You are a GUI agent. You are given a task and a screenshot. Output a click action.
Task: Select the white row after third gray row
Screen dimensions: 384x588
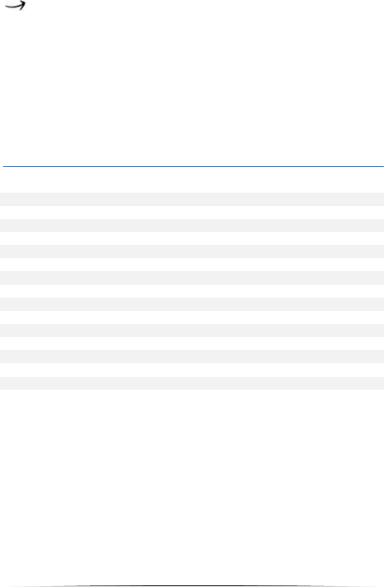pos(192,265)
